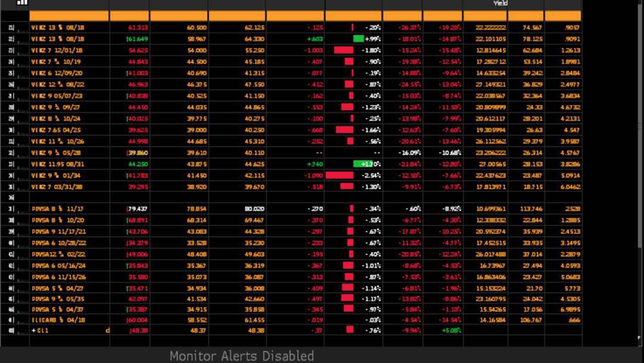This screenshot has height=363, width=644.
Task: Select the PDVSA 6 05/16/24 bond
Action: point(58,266)
